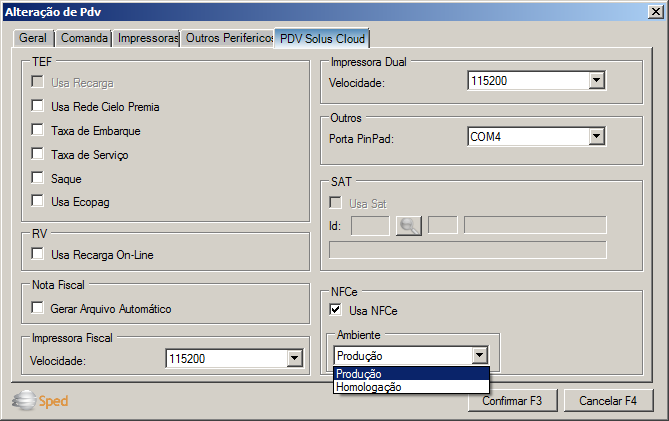Open the Impressoras tab
The width and height of the screenshot is (669, 421).
point(147,39)
